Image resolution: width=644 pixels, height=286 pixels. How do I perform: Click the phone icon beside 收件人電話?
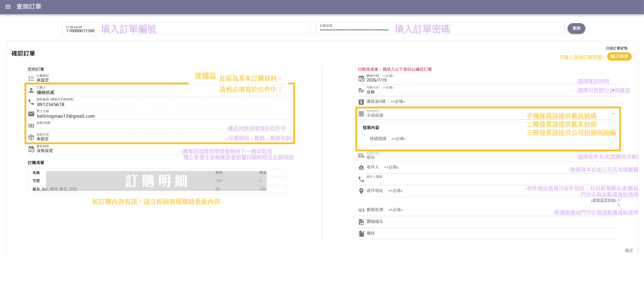pos(361,179)
